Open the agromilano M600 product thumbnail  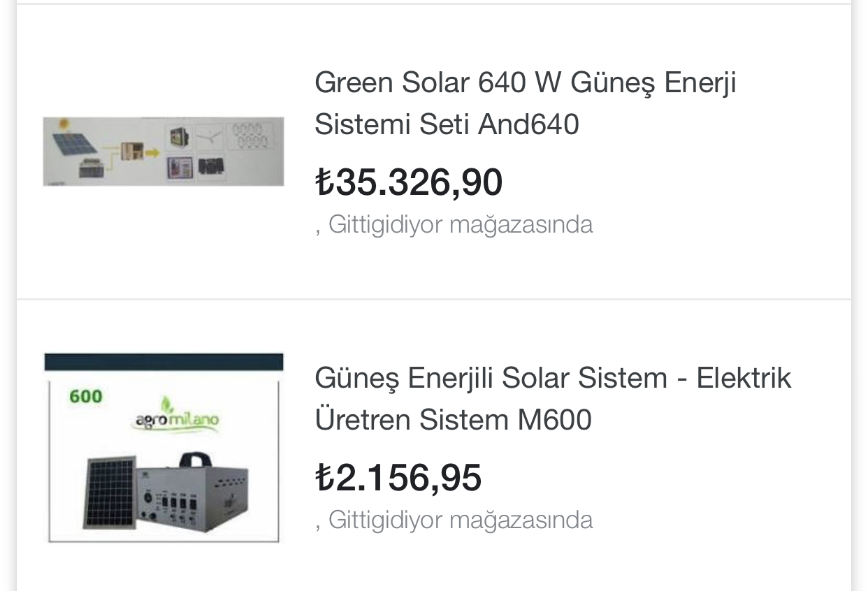tap(164, 448)
